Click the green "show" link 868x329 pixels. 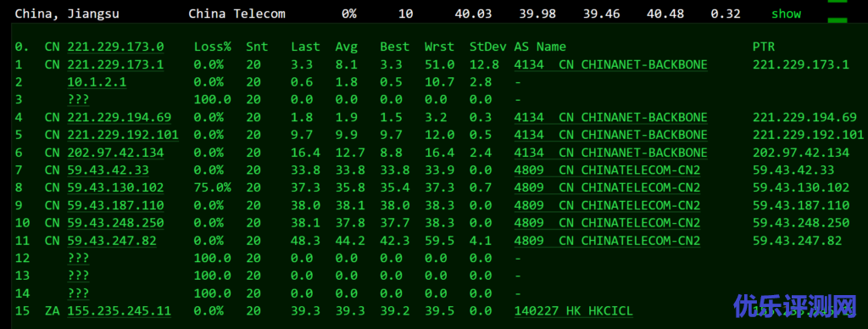click(x=786, y=14)
